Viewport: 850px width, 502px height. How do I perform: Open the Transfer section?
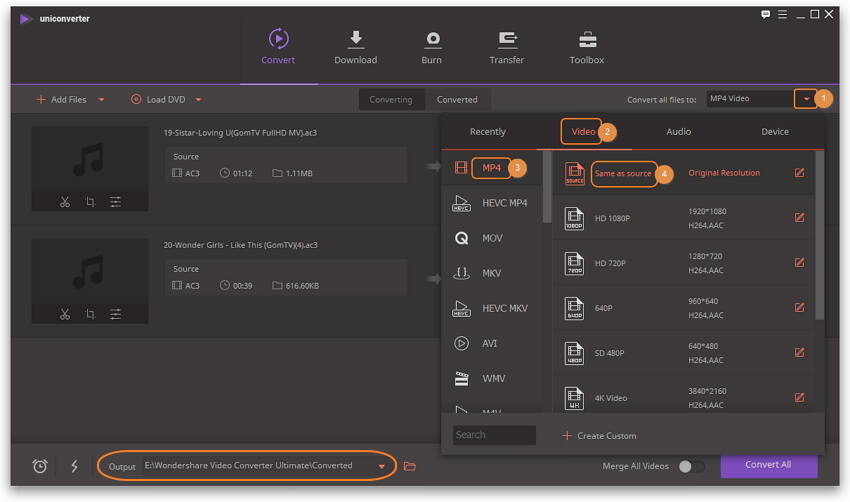[x=507, y=47]
